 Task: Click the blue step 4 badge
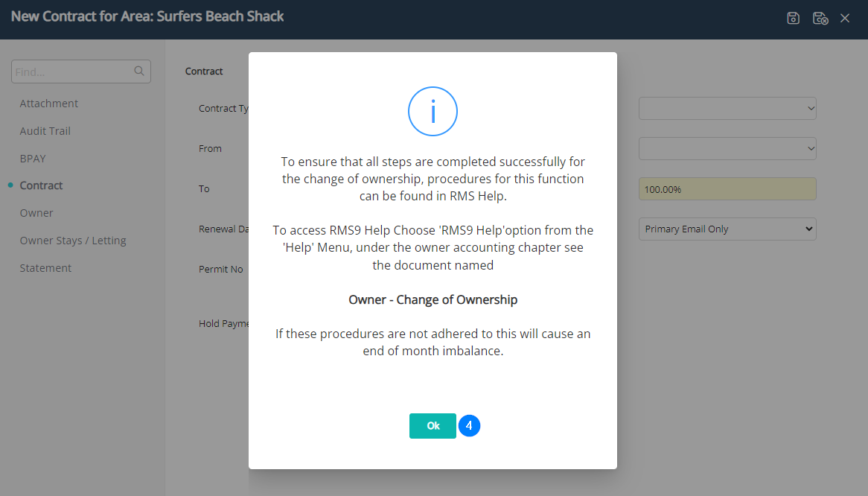[469, 426]
